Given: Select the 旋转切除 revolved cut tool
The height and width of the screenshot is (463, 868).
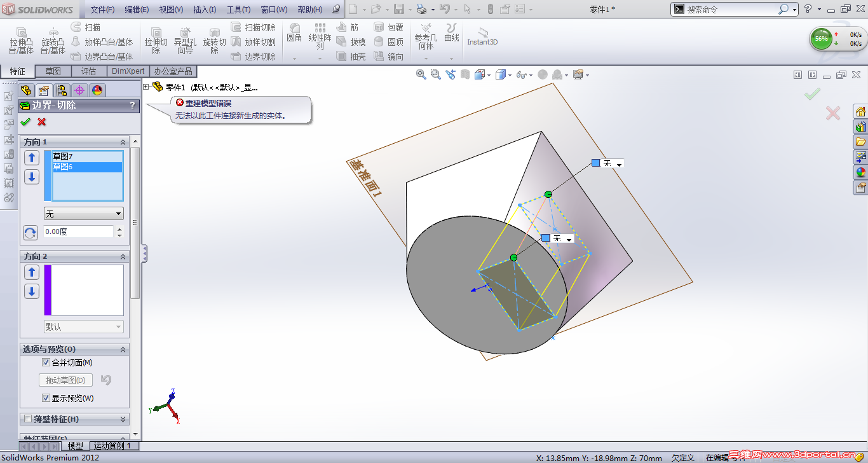Looking at the screenshot, I should (x=215, y=41).
